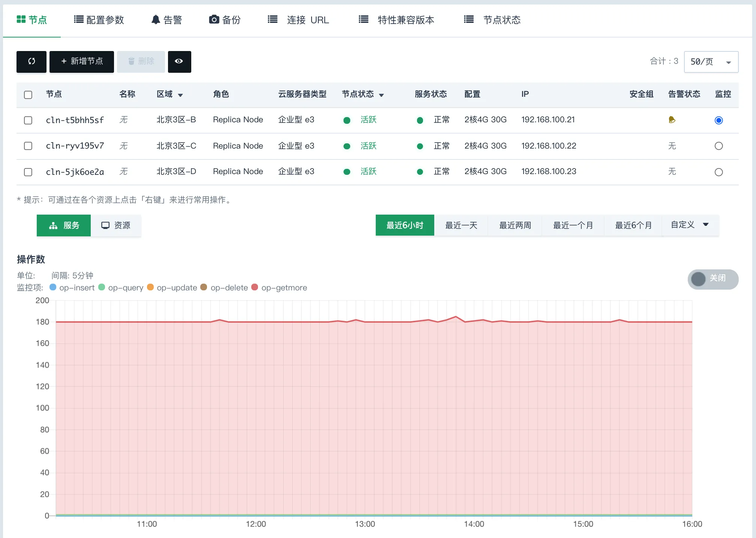
Task: Click the refresh icon above the node table
Action: click(x=31, y=62)
